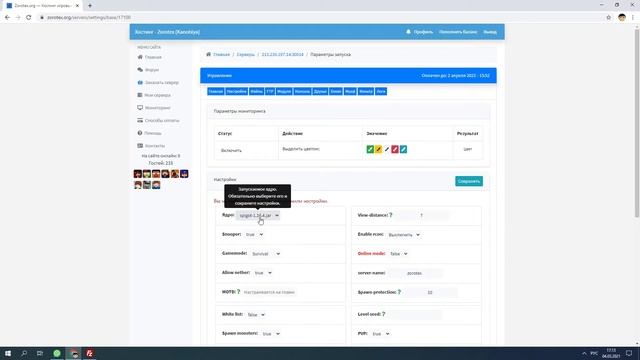The height and width of the screenshot is (360, 640).
Task: Click the breadcrumb home icon
Action: (209, 54)
